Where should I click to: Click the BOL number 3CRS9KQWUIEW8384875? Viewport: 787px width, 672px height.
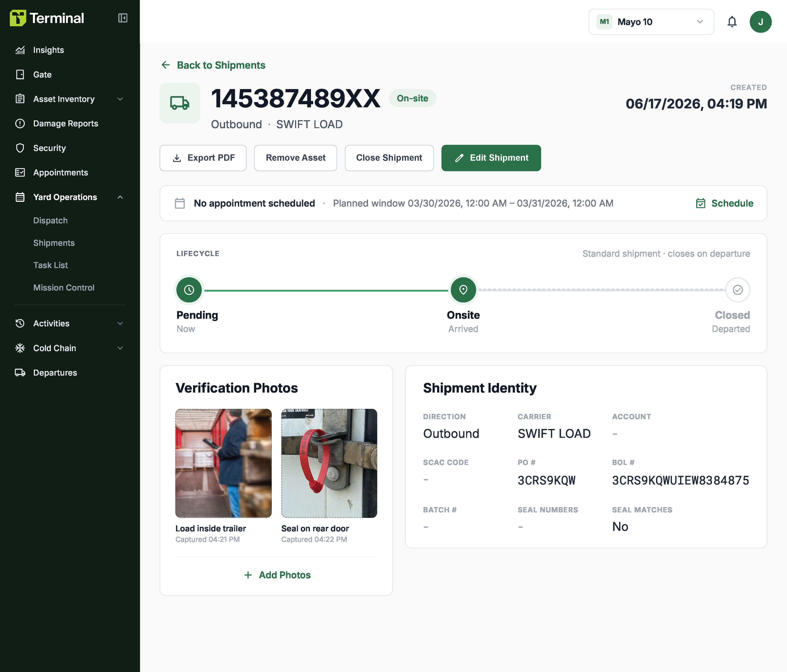(x=681, y=481)
